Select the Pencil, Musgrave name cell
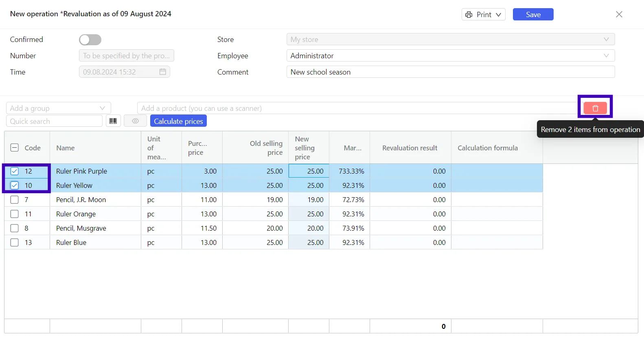 point(95,228)
